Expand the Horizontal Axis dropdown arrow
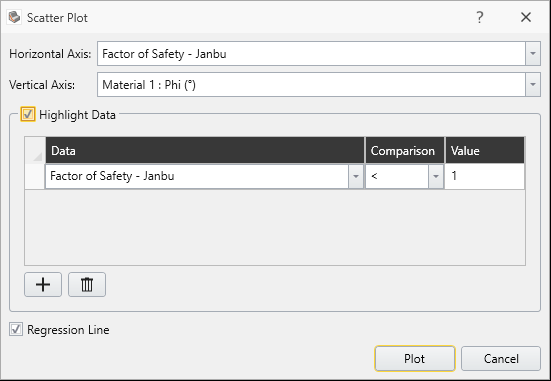This screenshot has height=381, width=551. pyautogui.click(x=533, y=53)
